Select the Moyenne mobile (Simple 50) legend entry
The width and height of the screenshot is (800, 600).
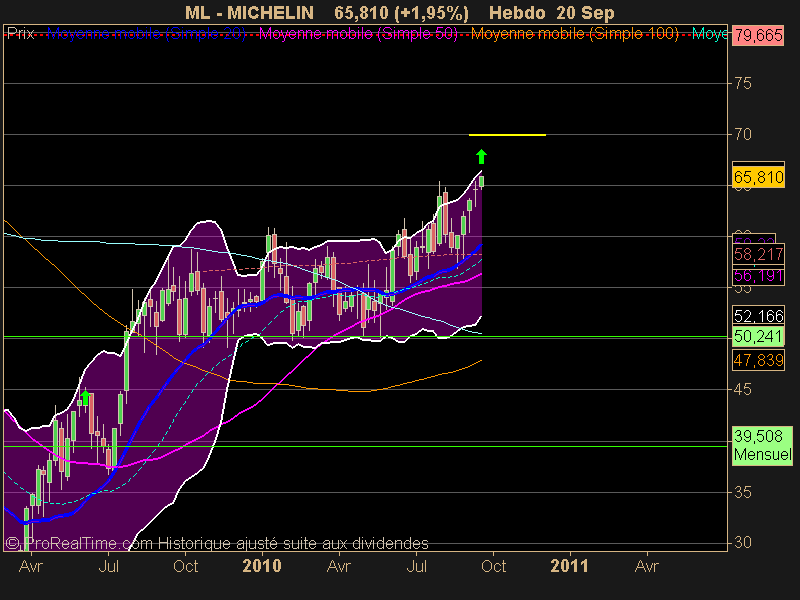pos(358,34)
